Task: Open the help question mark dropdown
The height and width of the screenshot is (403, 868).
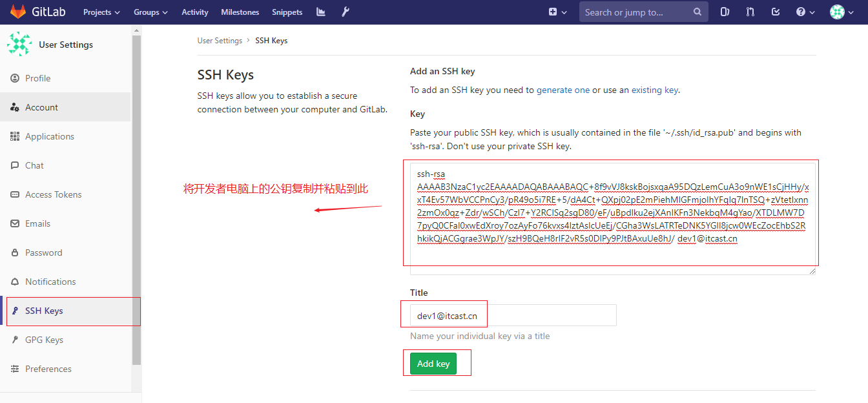Action: click(805, 12)
